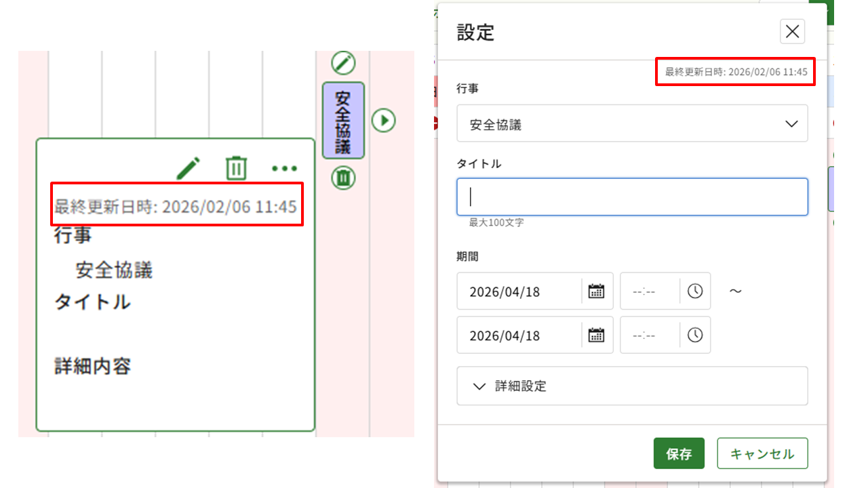868x488 pixels.
Task: Click the start date field 2026/04/18
Action: pyautogui.click(x=519, y=291)
